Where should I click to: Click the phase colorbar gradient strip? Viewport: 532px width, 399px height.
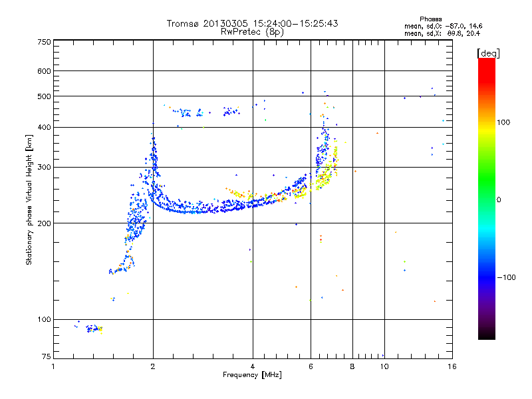[x=487, y=198]
